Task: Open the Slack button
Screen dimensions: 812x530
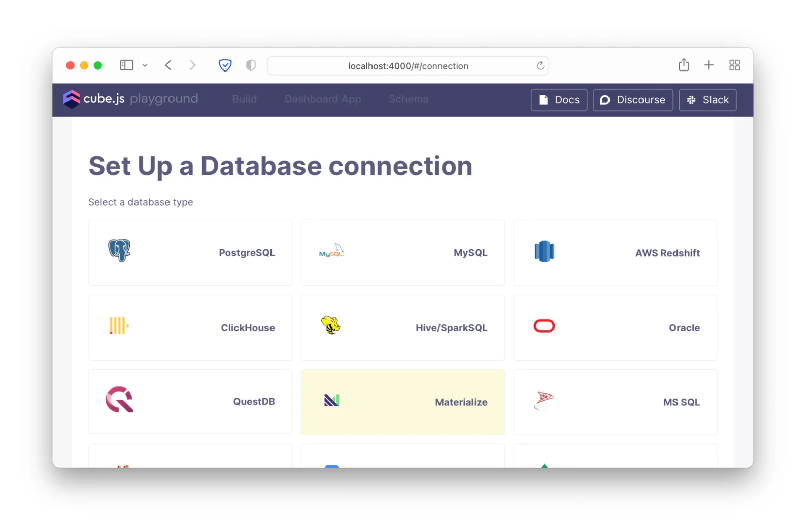Action: (x=707, y=100)
